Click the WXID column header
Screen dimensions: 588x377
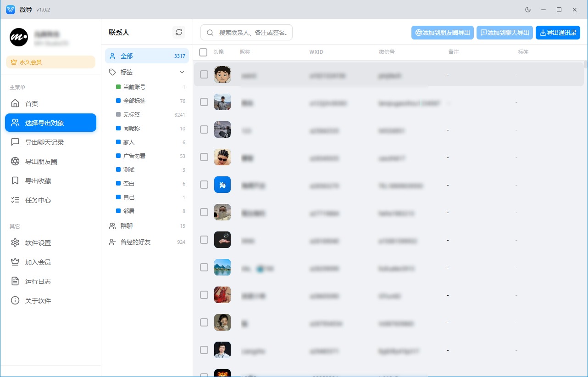click(316, 52)
